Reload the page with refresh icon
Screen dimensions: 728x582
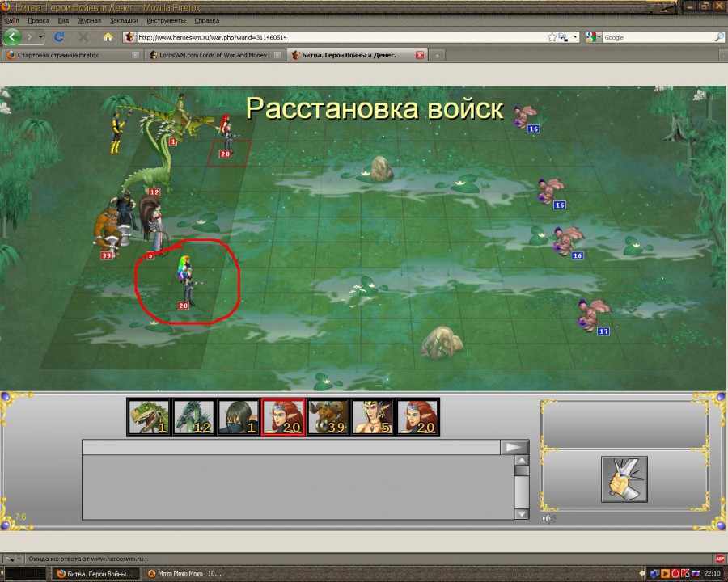click(59, 36)
